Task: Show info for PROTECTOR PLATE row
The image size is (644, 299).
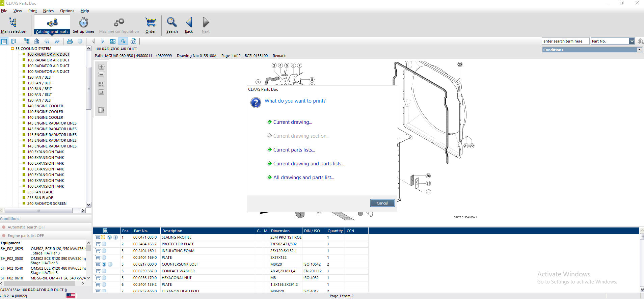Action: [104, 244]
